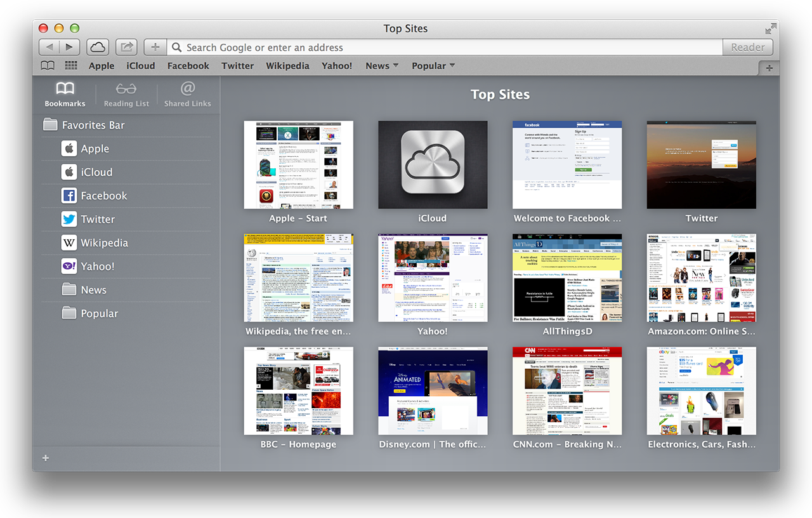Open Apple from the favorites bar

pyautogui.click(x=101, y=66)
